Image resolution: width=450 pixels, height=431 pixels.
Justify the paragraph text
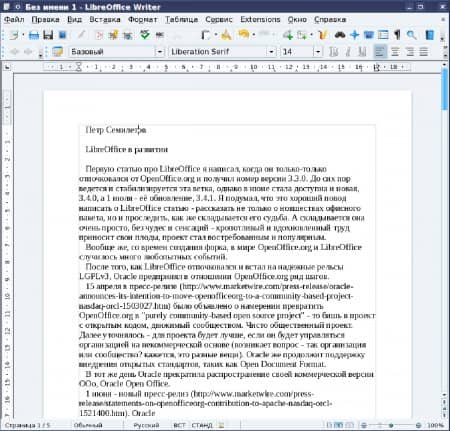[x=424, y=51]
